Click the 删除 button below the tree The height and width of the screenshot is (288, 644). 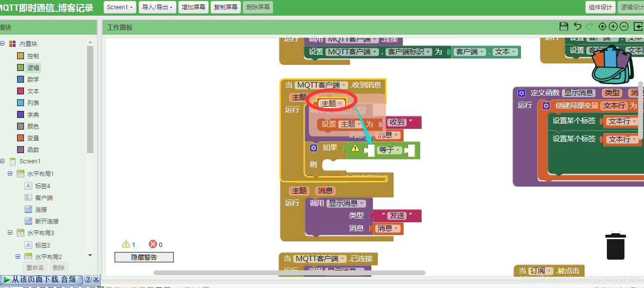tap(59, 267)
